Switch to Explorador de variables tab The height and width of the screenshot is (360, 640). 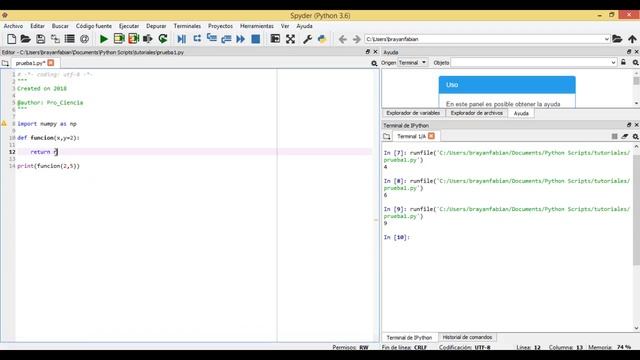413,113
